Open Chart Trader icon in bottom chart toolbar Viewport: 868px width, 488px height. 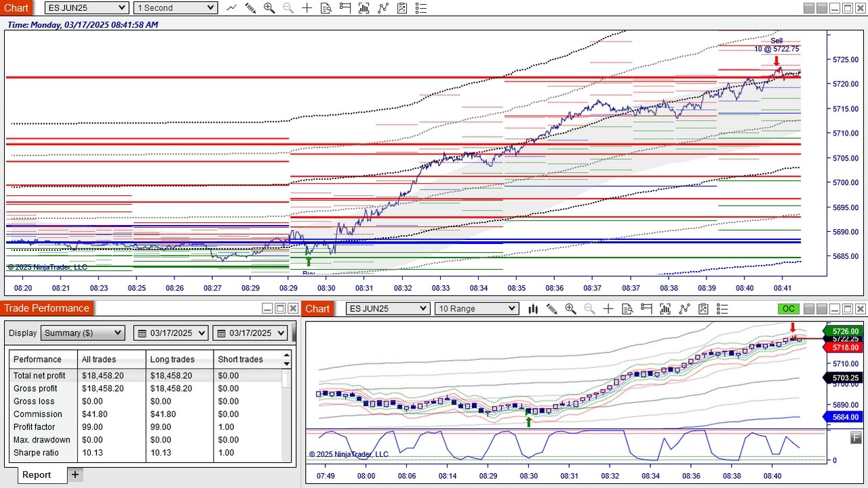coord(646,308)
